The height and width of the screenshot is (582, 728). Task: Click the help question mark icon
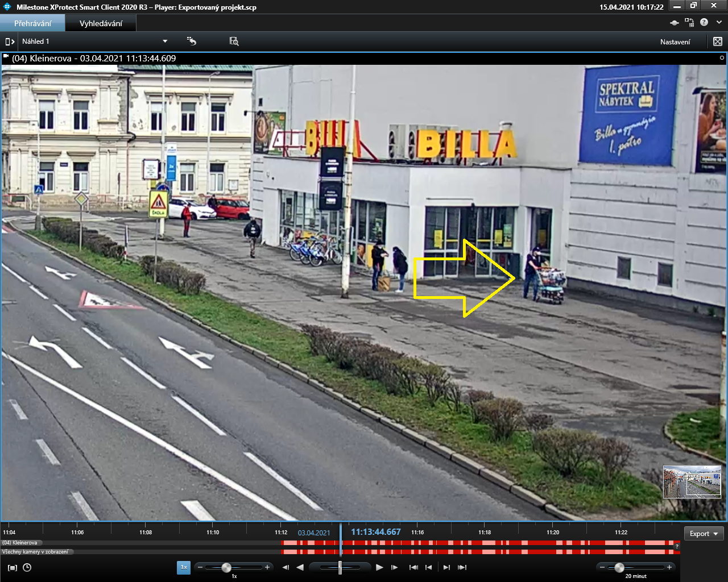pyautogui.click(x=704, y=22)
